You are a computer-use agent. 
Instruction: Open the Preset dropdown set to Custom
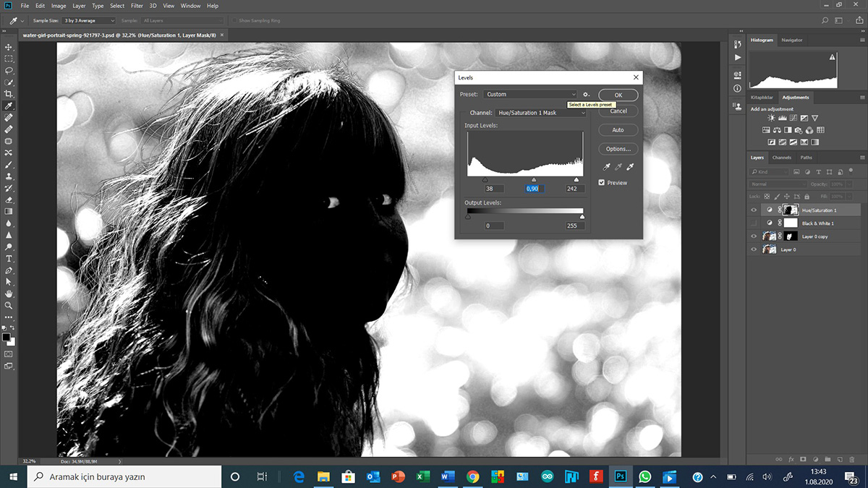[530, 95]
